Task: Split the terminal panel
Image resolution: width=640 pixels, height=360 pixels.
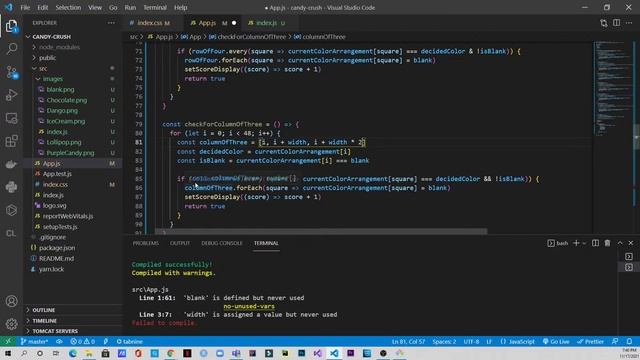Action: 596,243
